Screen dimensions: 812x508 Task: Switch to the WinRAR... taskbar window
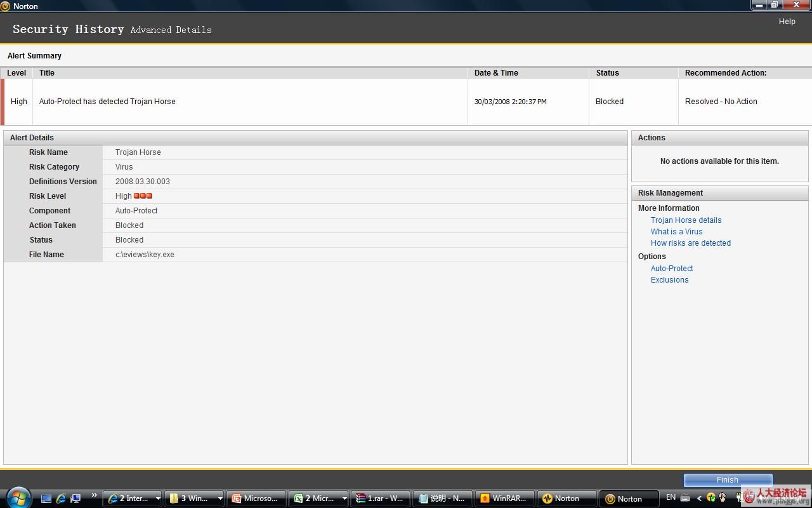coord(505,498)
